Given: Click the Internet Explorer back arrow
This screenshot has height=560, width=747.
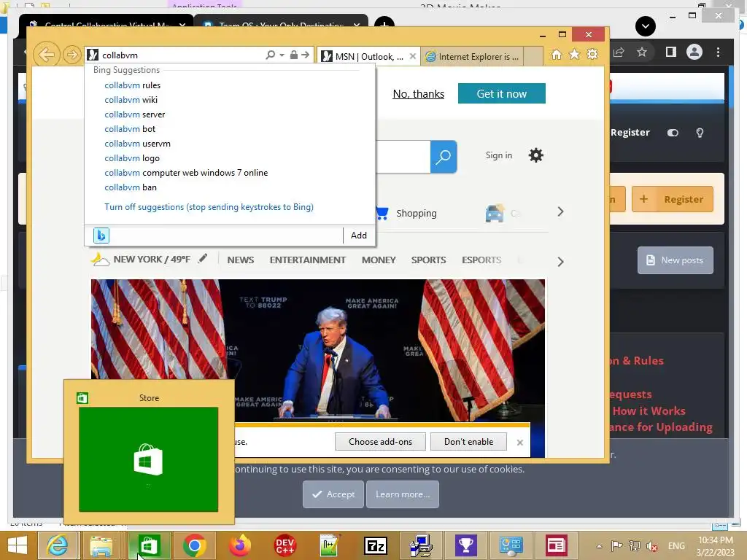Looking at the screenshot, I should point(46,55).
